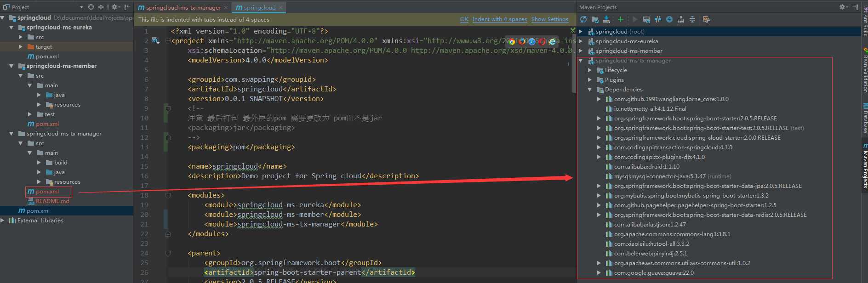Fold the modules block at line 18
Viewport: 868px width, 283px height.
pyautogui.click(x=168, y=195)
